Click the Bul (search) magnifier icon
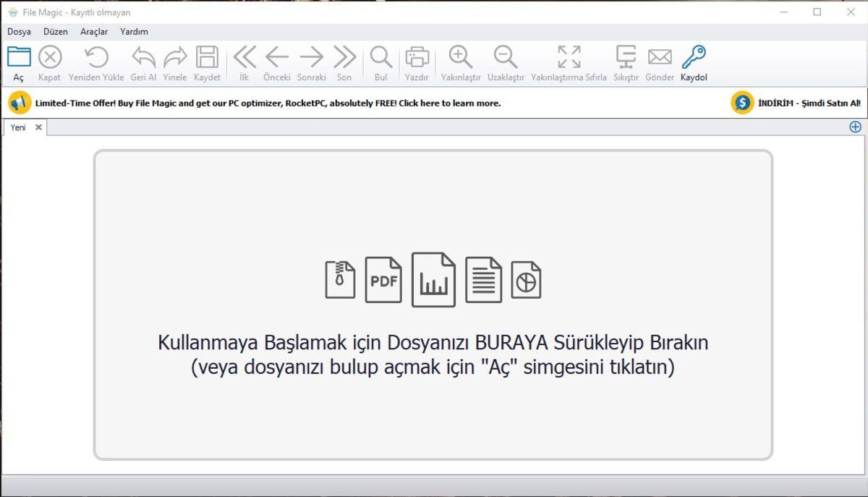 (x=380, y=56)
